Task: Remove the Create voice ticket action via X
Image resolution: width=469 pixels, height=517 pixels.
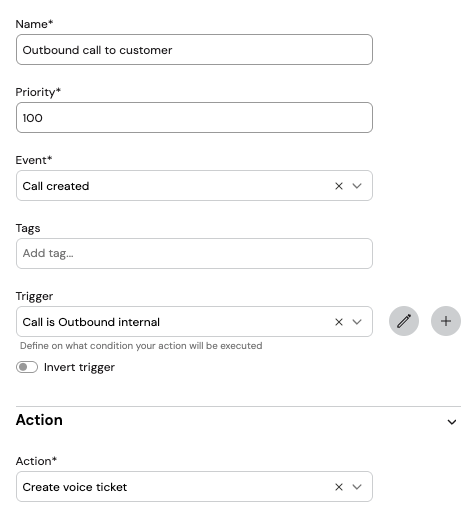Action: (339, 487)
